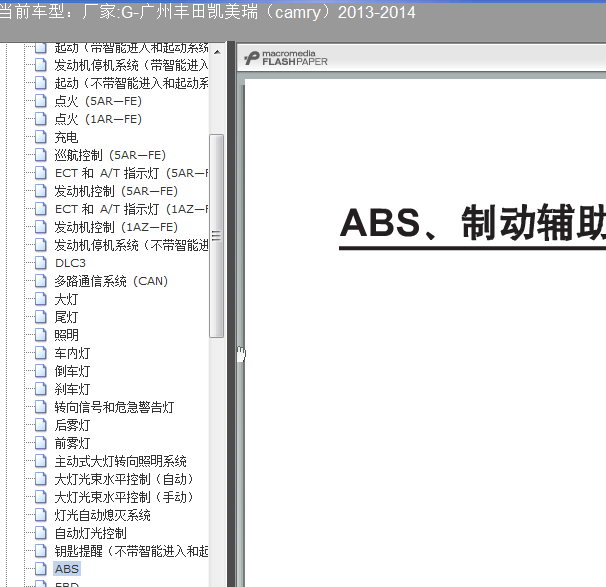This screenshot has width=606, height=587.
Task: Open 发动机停机系统 (带智能进入) entry
Action: pyautogui.click(x=131, y=65)
